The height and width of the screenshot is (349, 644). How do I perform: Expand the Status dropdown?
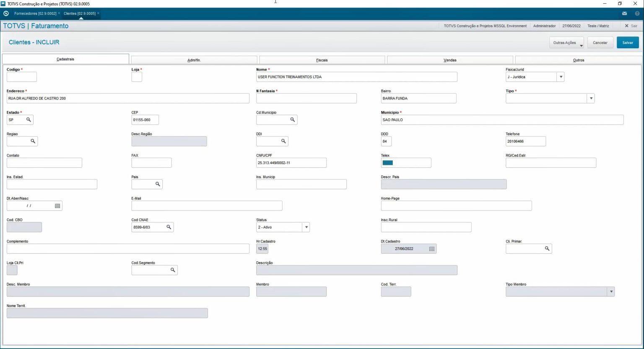click(x=306, y=227)
